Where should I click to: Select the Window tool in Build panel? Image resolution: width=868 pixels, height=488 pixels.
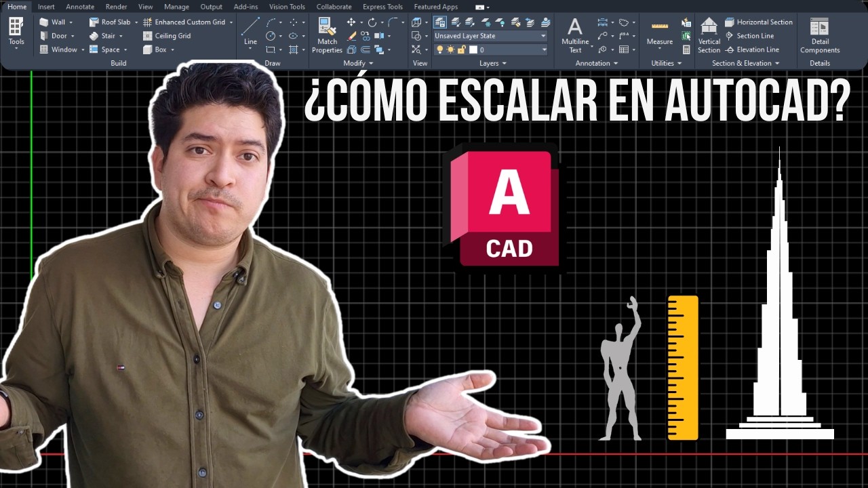[58, 49]
